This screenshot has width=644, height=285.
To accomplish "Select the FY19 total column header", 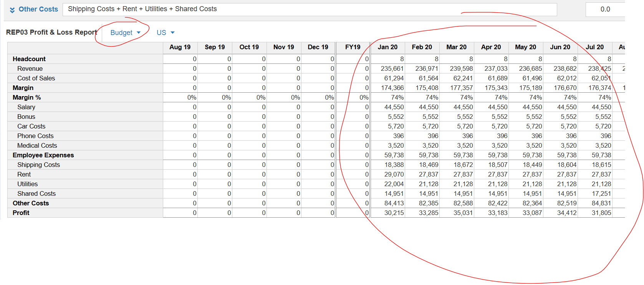I will point(353,47).
